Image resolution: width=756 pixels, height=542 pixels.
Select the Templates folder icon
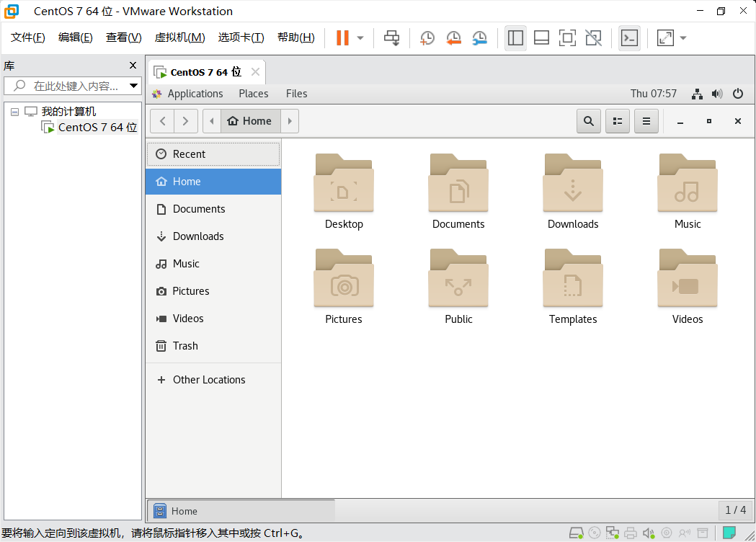pos(573,278)
